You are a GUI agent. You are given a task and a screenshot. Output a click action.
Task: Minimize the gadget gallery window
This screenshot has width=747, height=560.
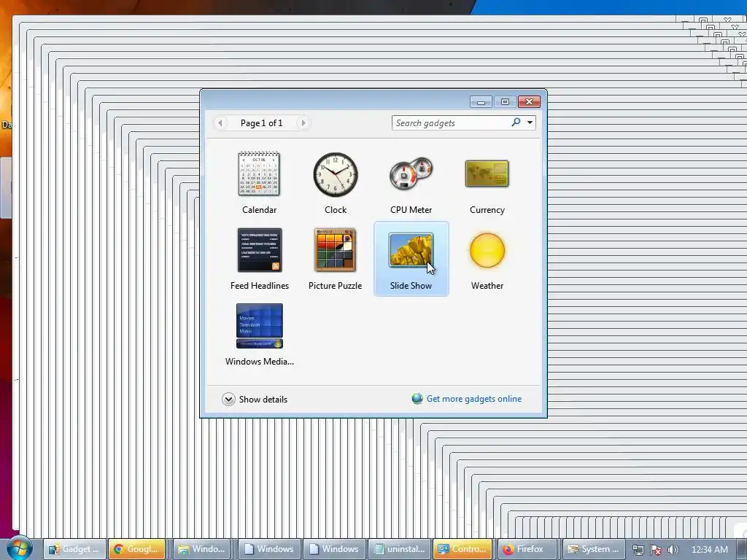[x=481, y=102]
